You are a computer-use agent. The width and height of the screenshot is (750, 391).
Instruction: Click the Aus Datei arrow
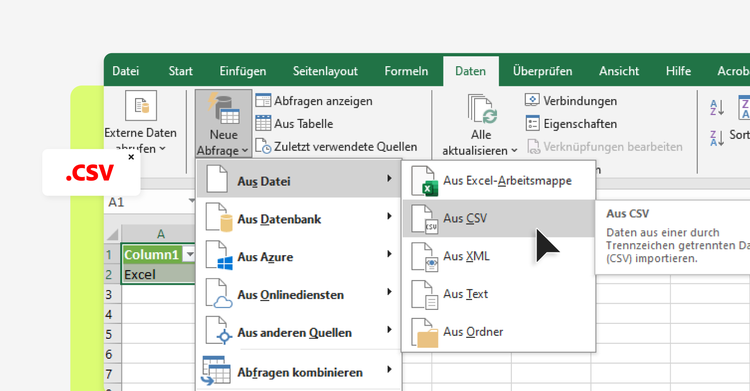click(389, 179)
